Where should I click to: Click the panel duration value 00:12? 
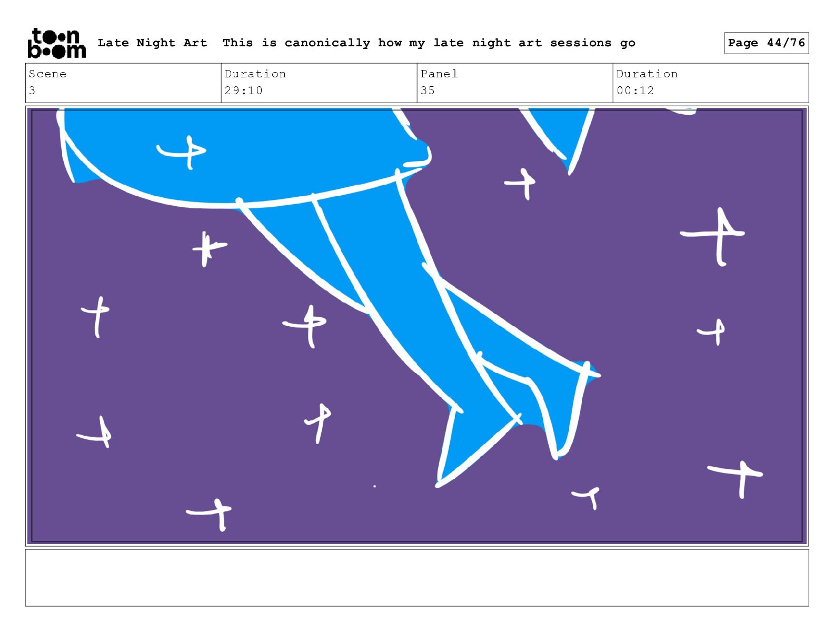[x=636, y=90]
